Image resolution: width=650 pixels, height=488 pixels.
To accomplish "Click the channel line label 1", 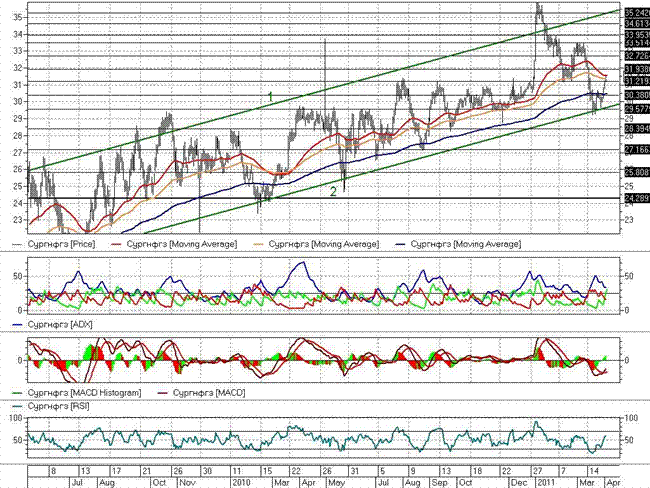I will (x=269, y=97).
